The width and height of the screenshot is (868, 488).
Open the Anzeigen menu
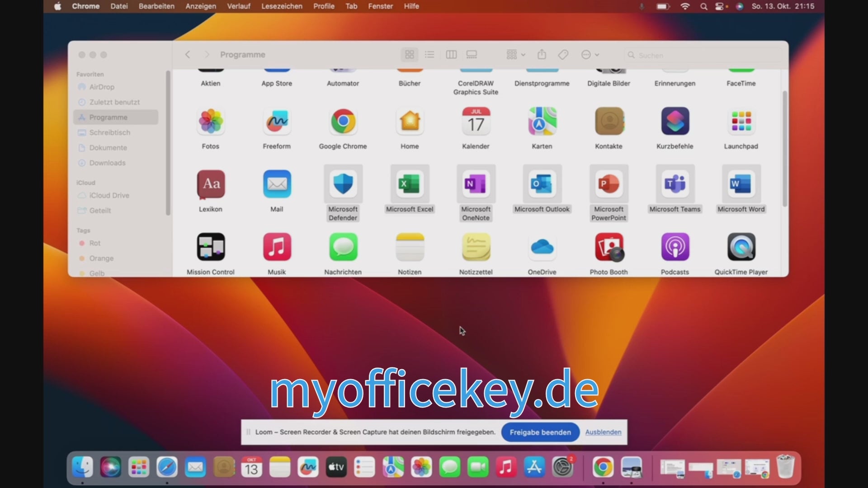tap(201, 6)
